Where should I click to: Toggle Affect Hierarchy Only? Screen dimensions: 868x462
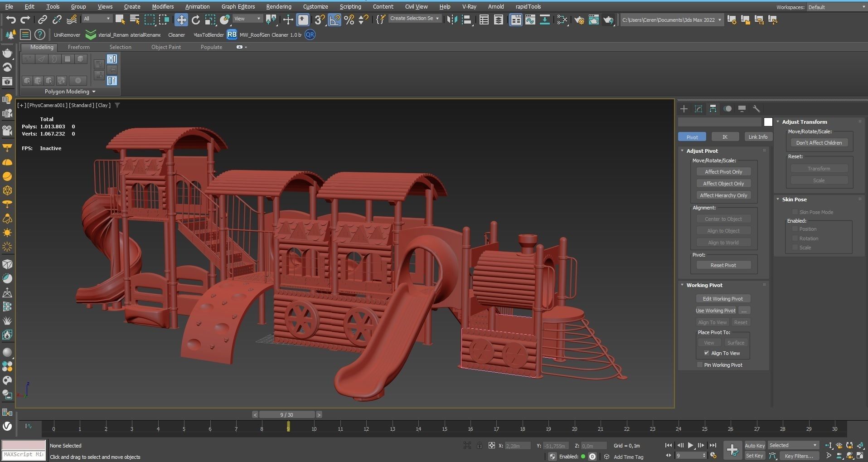723,195
